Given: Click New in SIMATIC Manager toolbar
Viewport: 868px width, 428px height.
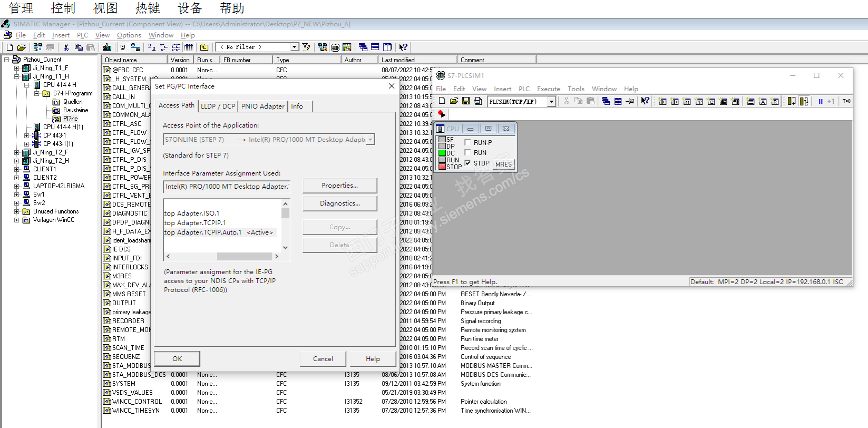Looking at the screenshot, I should coord(9,47).
